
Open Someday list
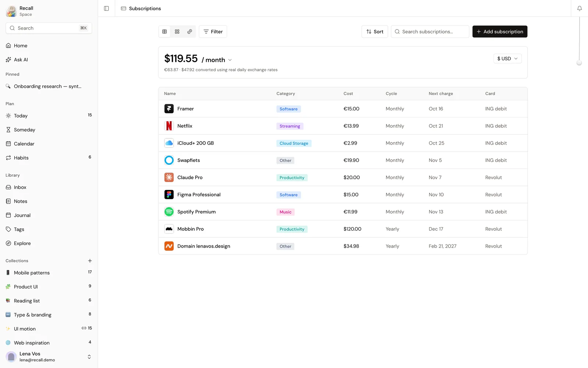(x=49, y=130)
